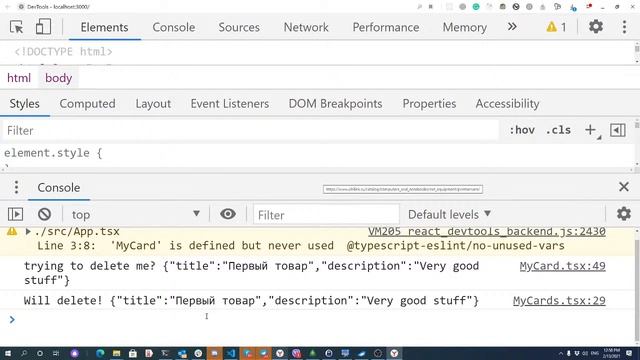The width and height of the screenshot is (640, 360).
Task: Open DevTools settings gear in top bar
Action: [596, 27]
